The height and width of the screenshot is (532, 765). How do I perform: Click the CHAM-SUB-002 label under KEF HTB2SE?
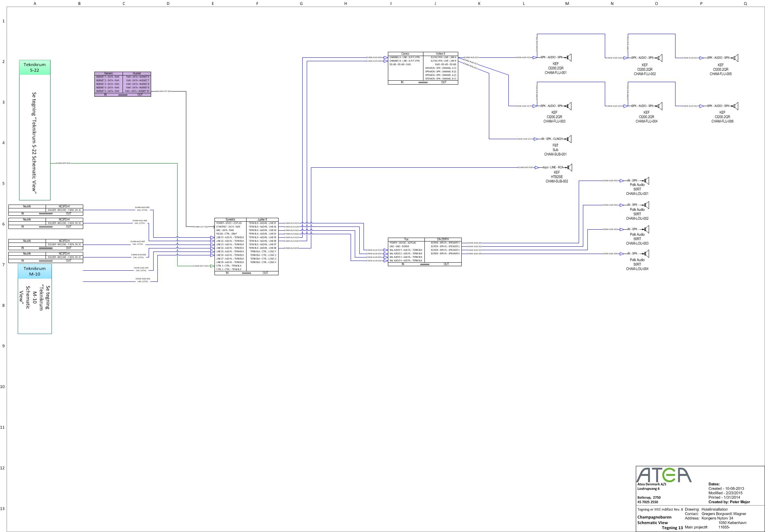click(x=557, y=181)
